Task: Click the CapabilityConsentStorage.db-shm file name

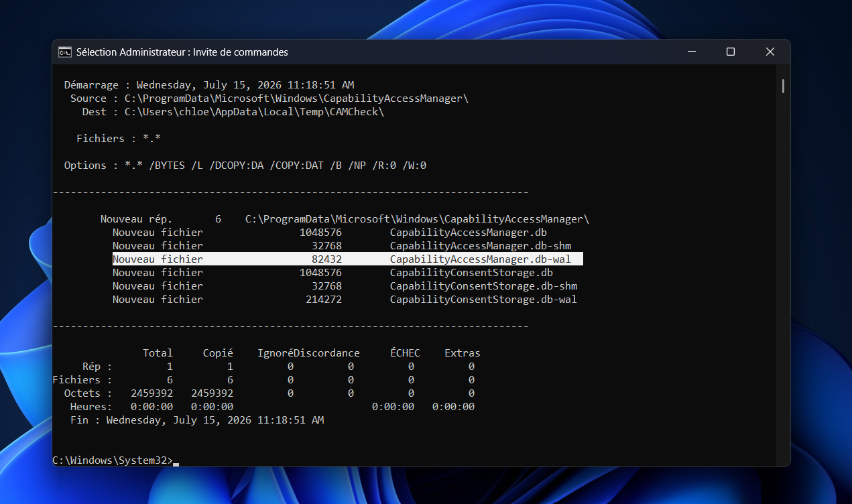Action: pyautogui.click(x=483, y=286)
